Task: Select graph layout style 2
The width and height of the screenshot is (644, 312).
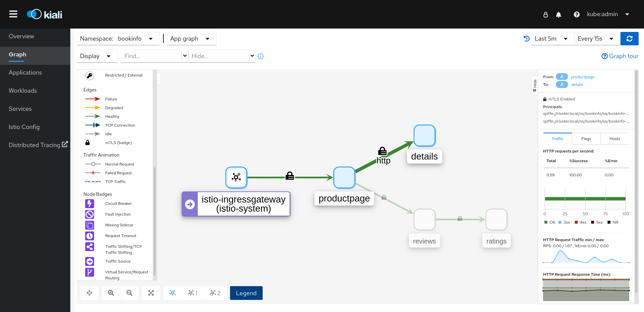Action: click(x=215, y=293)
